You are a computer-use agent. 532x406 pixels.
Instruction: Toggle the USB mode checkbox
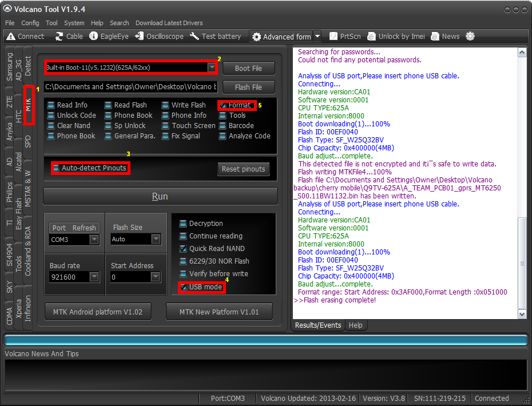(x=184, y=286)
